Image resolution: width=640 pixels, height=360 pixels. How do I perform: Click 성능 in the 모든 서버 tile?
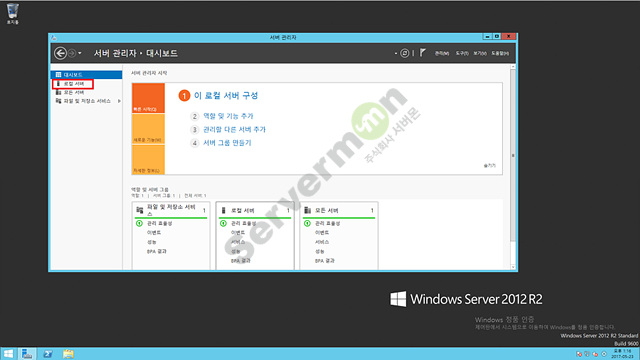point(320,251)
